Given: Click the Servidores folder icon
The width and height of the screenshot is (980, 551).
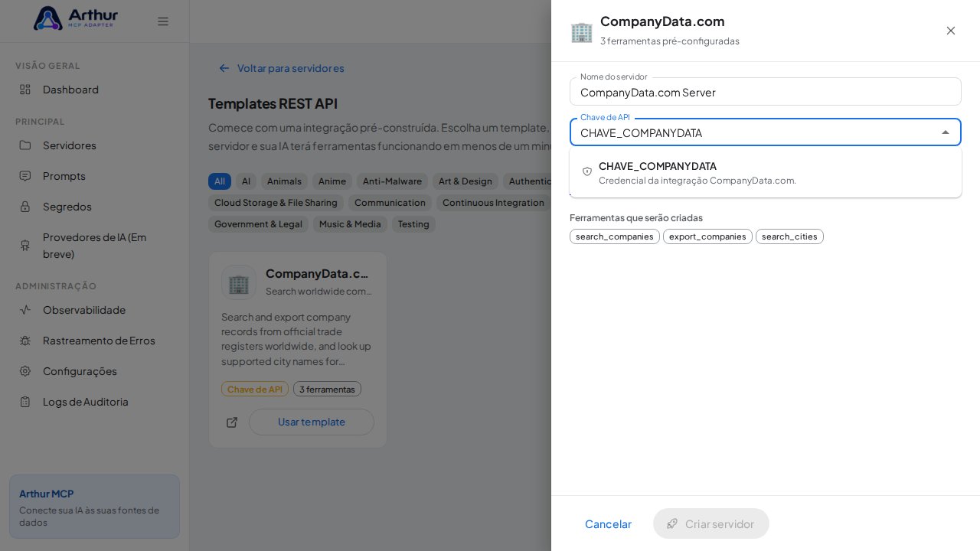Looking at the screenshot, I should pos(25,145).
